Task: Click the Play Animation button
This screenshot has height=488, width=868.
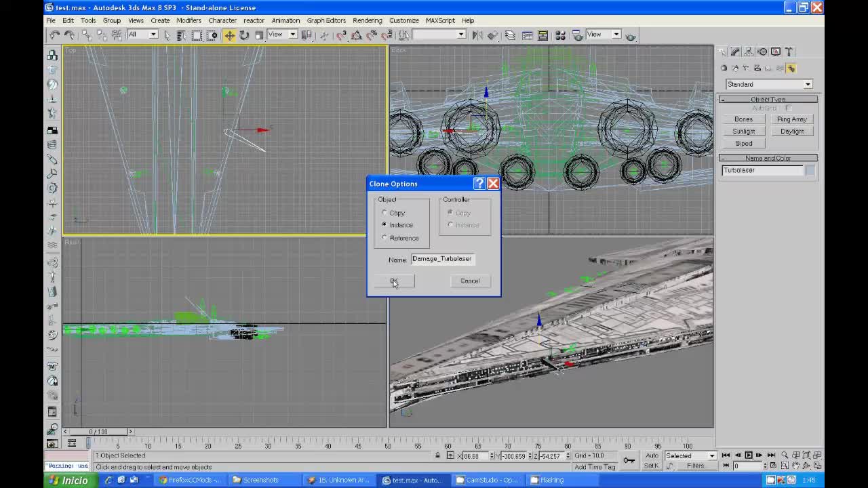Action: click(x=749, y=455)
